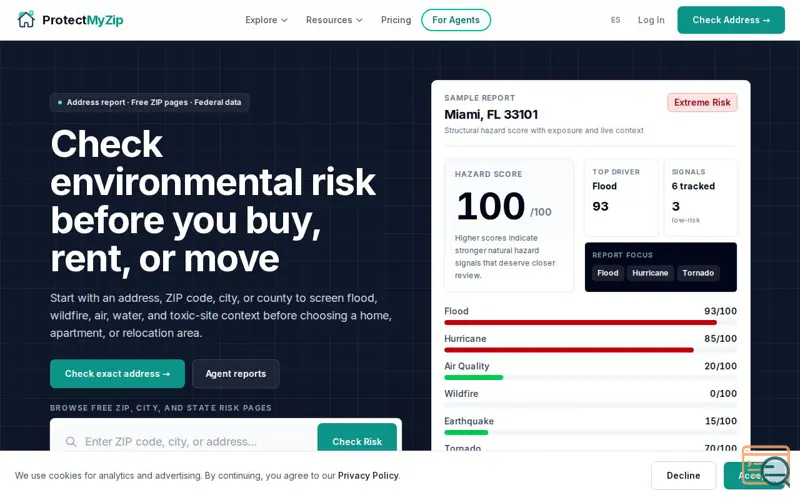Click the Extreme Risk badge
This screenshot has width=800, height=500.
point(702,103)
